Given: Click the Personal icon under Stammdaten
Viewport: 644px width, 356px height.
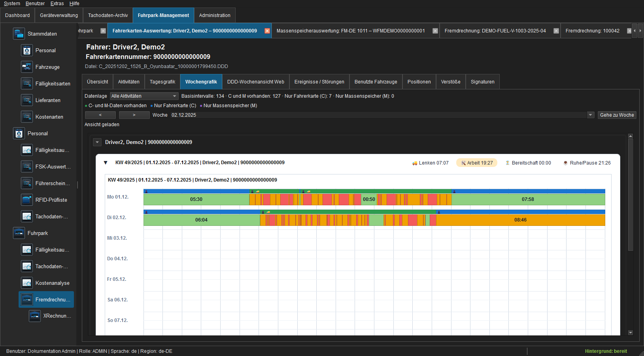Looking at the screenshot, I should point(26,50).
